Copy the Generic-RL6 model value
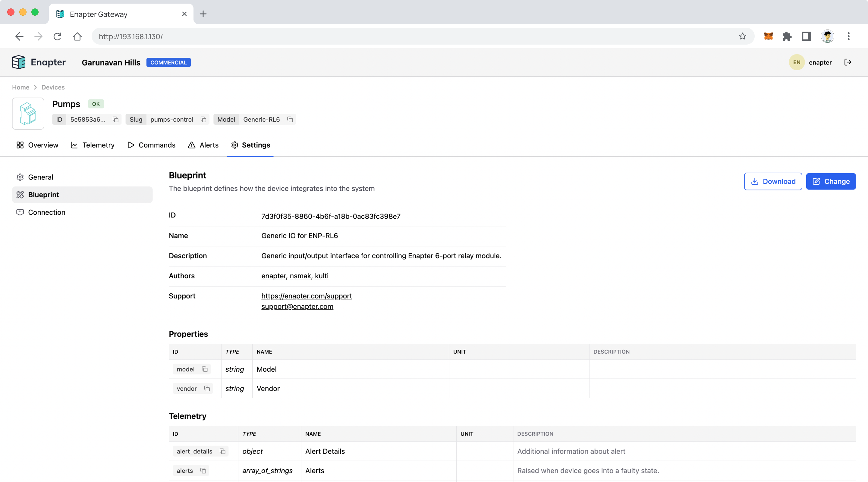868x482 pixels. [290, 120]
